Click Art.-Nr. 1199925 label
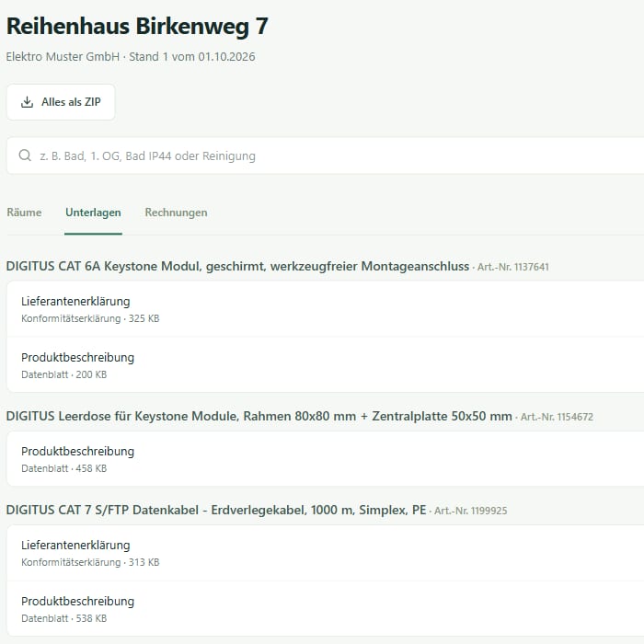 click(471, 511)
